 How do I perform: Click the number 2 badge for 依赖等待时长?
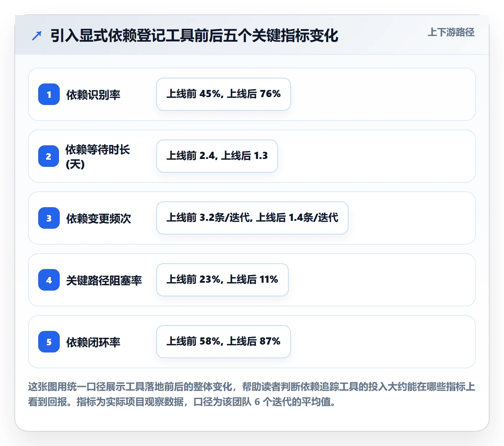tap(49, 156)
